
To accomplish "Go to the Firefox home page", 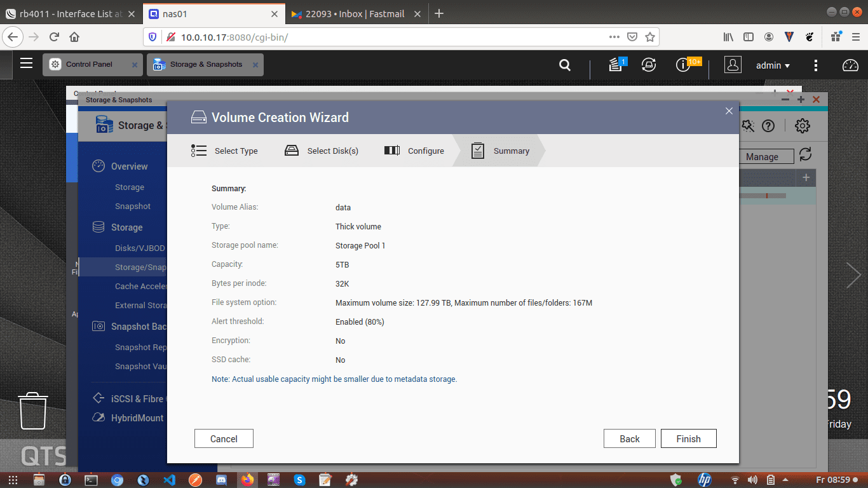I will [74, 37].
